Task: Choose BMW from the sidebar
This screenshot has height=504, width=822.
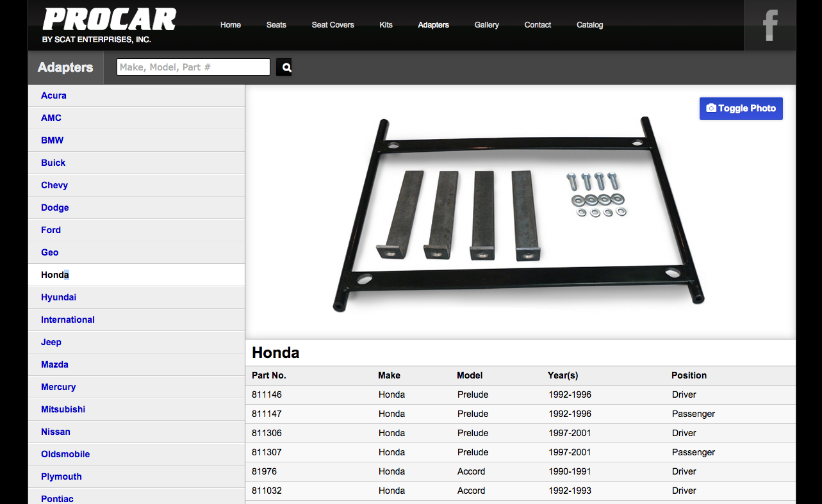Action: (136, 140)
